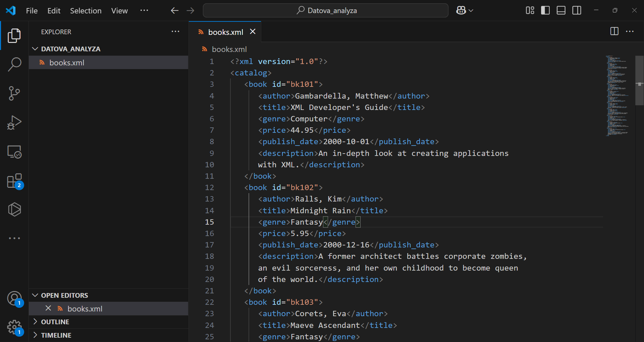644x342 pixels.
Task: Click the catalog opening tag
Action: 251,73
